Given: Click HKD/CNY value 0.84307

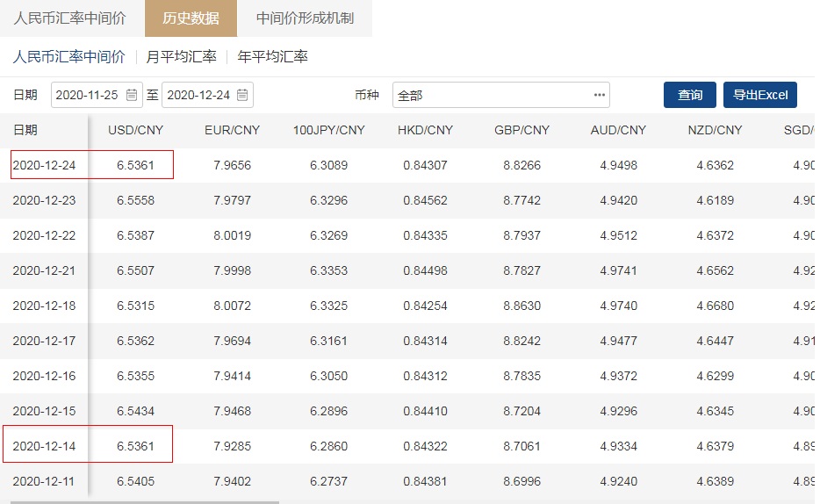Looking at the screenshot, I should (425, 165).
